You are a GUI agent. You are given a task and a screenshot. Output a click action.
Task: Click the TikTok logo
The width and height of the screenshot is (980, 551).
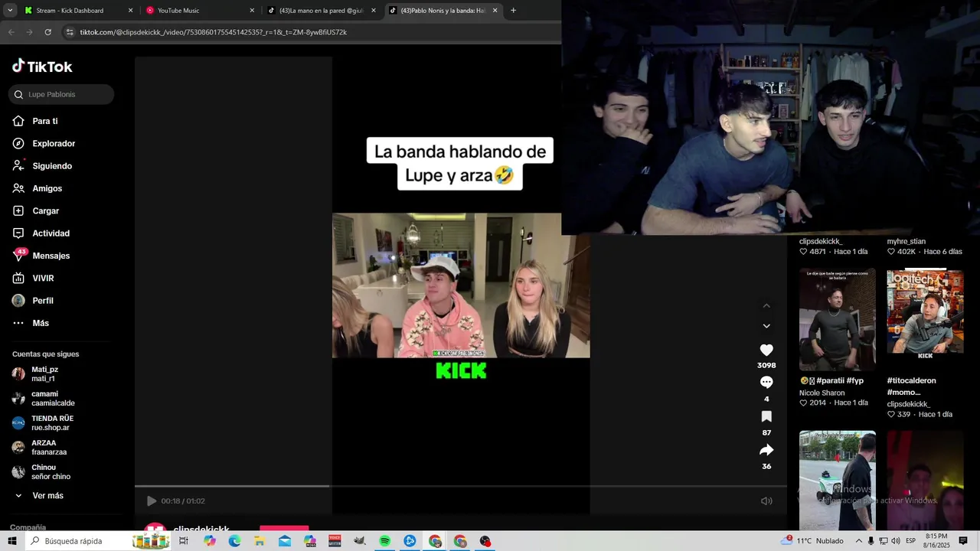pos(42,67)
